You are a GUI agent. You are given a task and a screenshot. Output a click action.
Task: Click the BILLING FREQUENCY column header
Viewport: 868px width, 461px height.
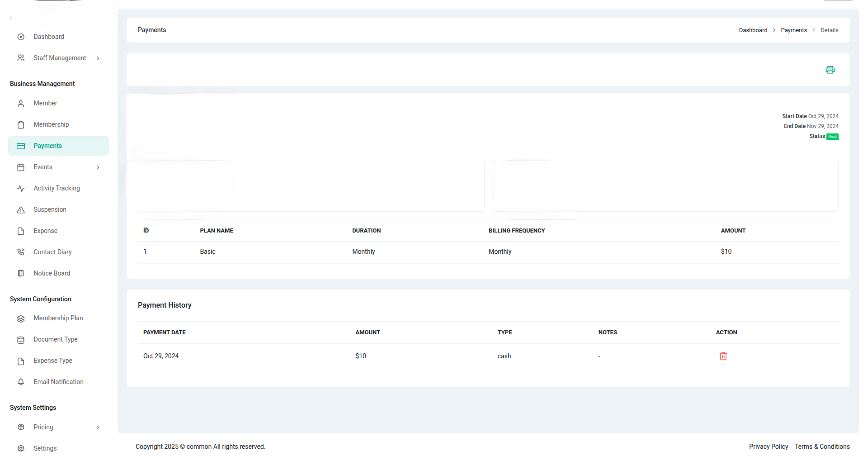(x=517, y=231)
